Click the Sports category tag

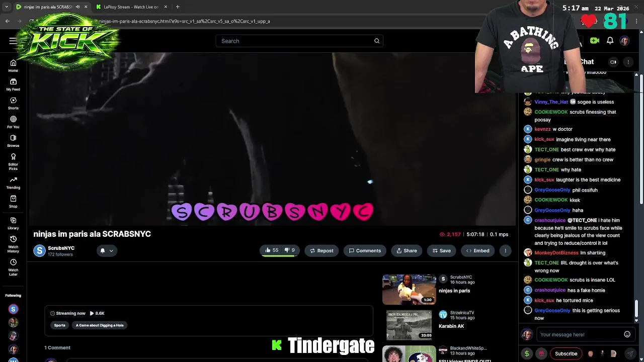click(x=59, y=325)
